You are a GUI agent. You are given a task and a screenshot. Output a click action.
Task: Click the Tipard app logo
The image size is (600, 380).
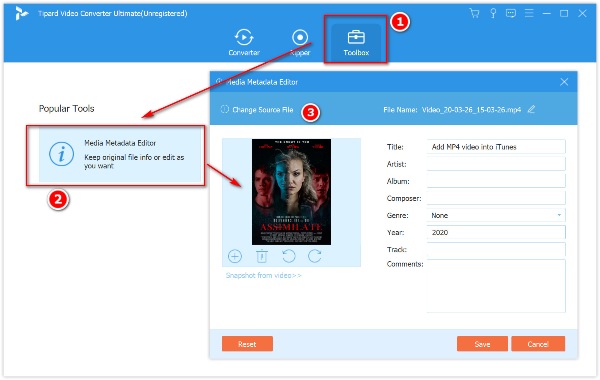coord(21,13)
